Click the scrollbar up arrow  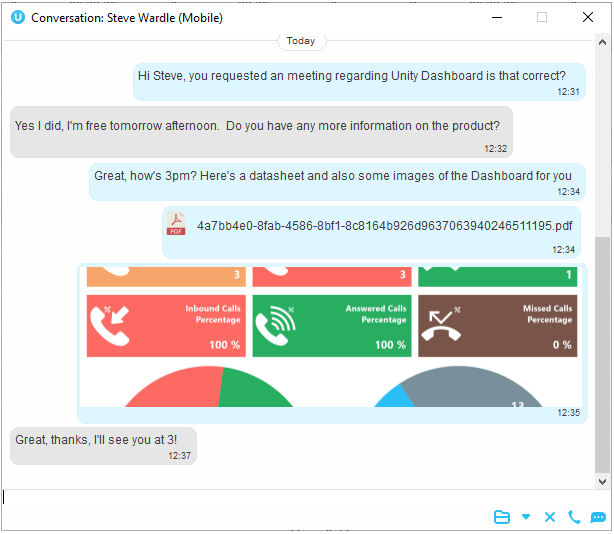pos(602,43)
